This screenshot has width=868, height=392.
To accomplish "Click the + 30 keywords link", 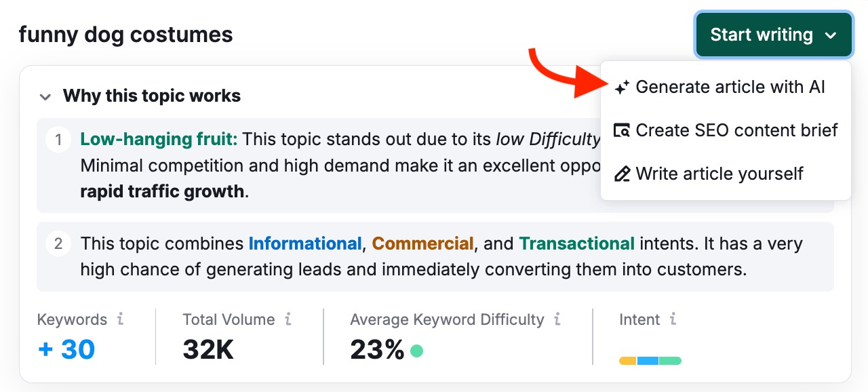I will click(x=66, y=350).
